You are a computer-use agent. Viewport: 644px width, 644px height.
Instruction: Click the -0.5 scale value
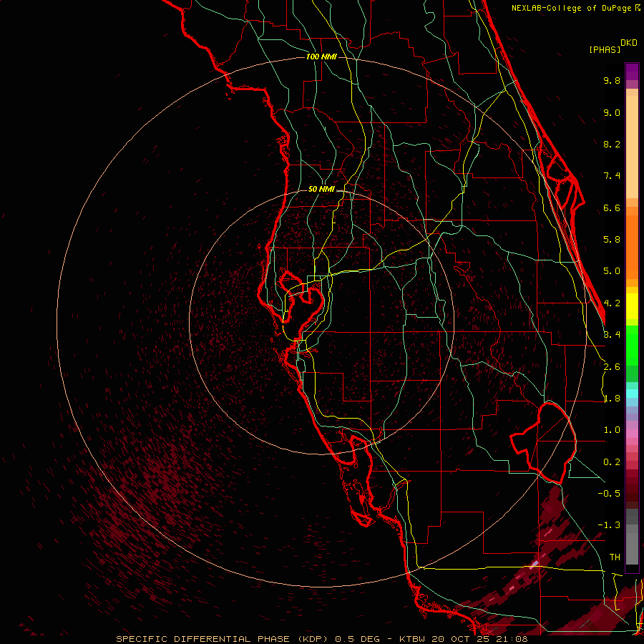pos(609,494)
